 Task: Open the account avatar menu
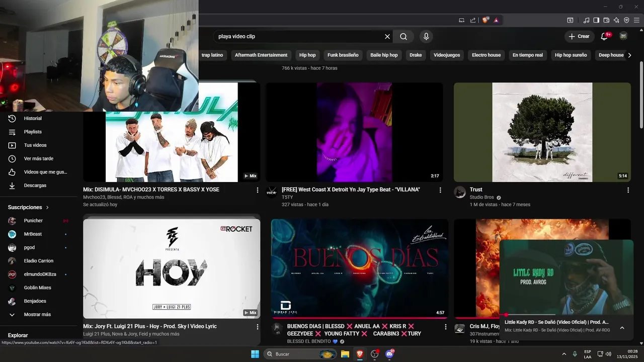coord(623,36)
